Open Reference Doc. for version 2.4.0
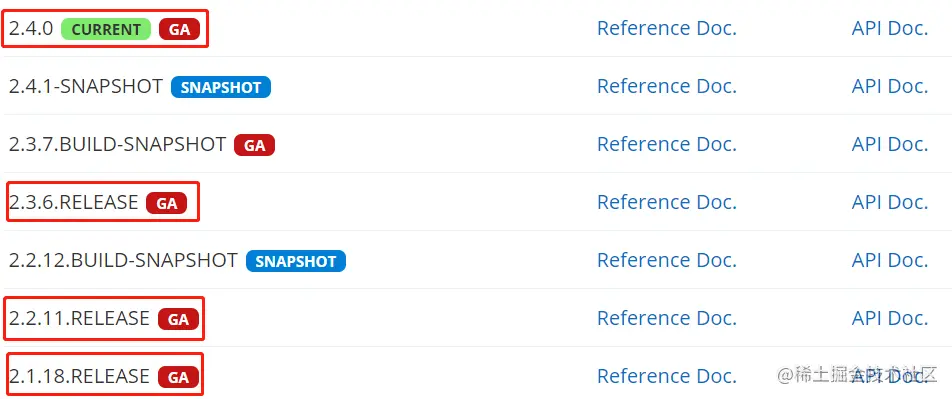 [x=667, y=29]
